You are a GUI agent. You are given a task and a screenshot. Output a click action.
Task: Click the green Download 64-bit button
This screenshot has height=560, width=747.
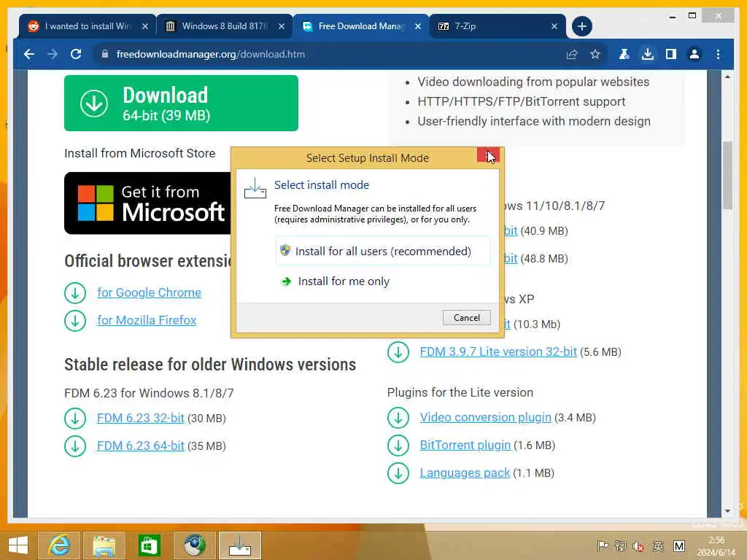(181, 103)
